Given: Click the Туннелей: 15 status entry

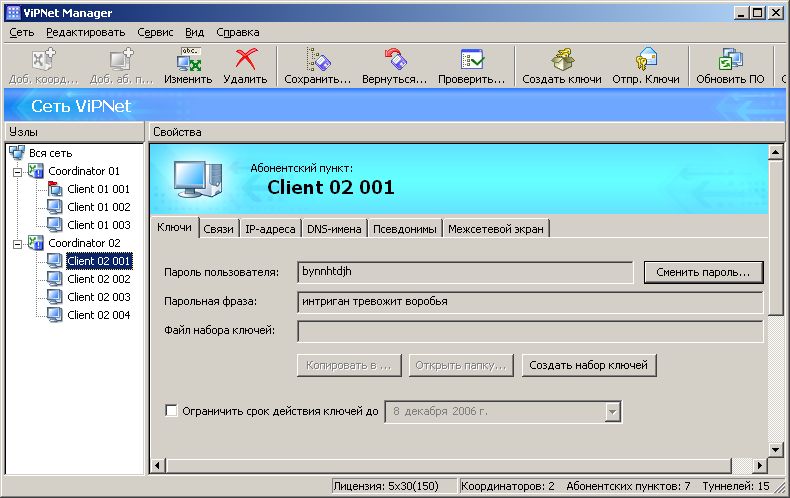Looking at the screenshot, I should click(x=736, y=486).
